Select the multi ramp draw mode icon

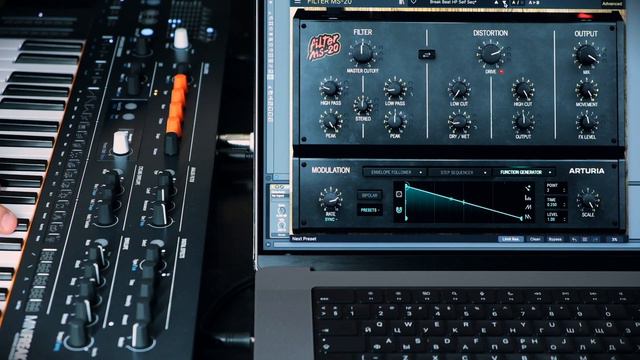pyautogui.click(x=528, y=217)
